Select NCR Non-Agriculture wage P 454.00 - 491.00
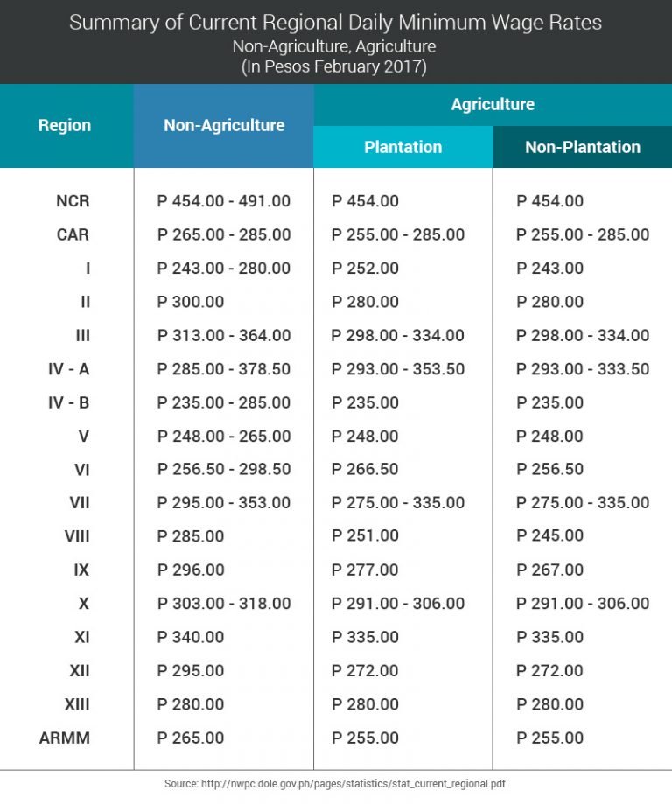This screenshot has width=672, height=804. 224,201
